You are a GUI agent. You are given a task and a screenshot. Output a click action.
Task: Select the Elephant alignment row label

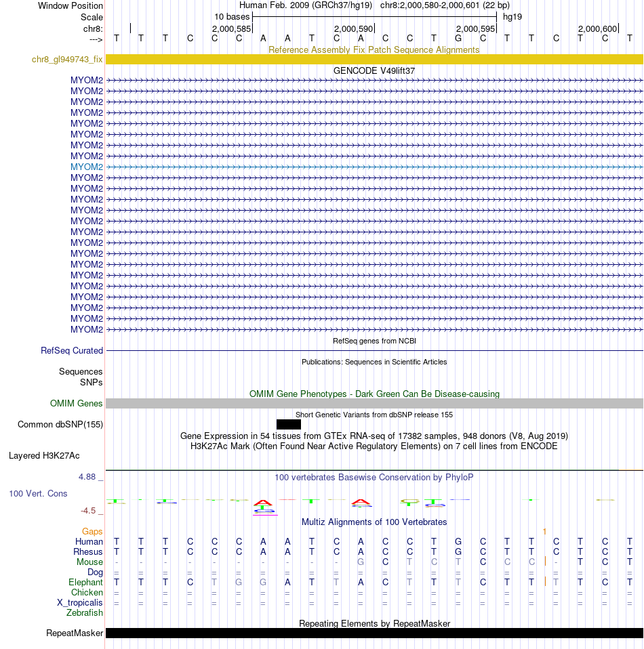(x=85, y=583)
